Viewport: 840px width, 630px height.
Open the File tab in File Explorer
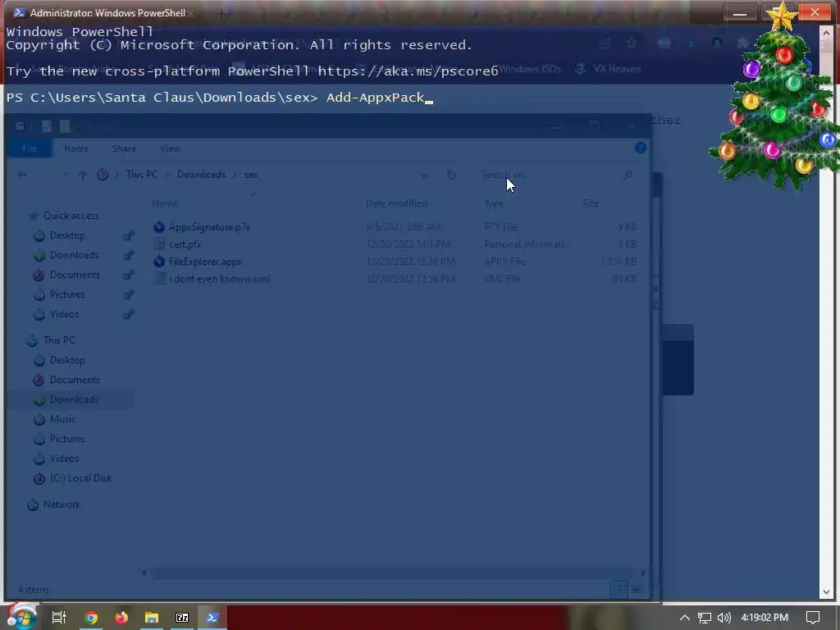(30, 148)
